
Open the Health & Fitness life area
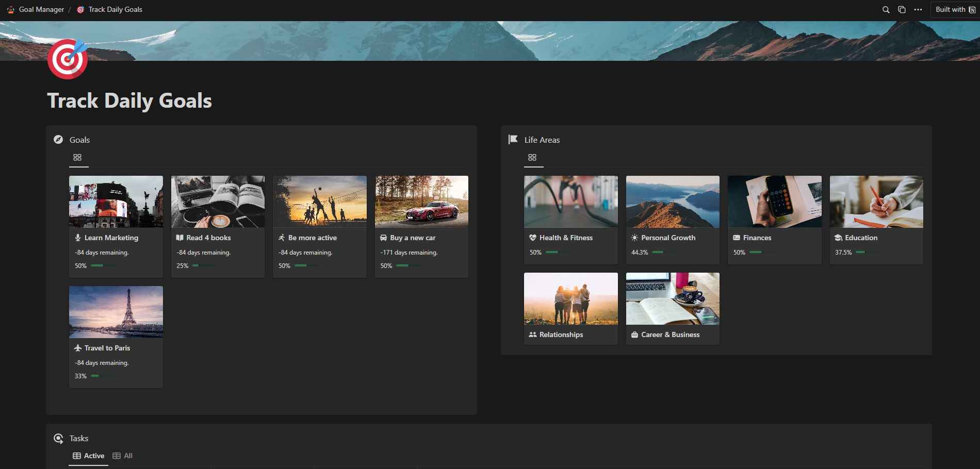click(570, 221)
